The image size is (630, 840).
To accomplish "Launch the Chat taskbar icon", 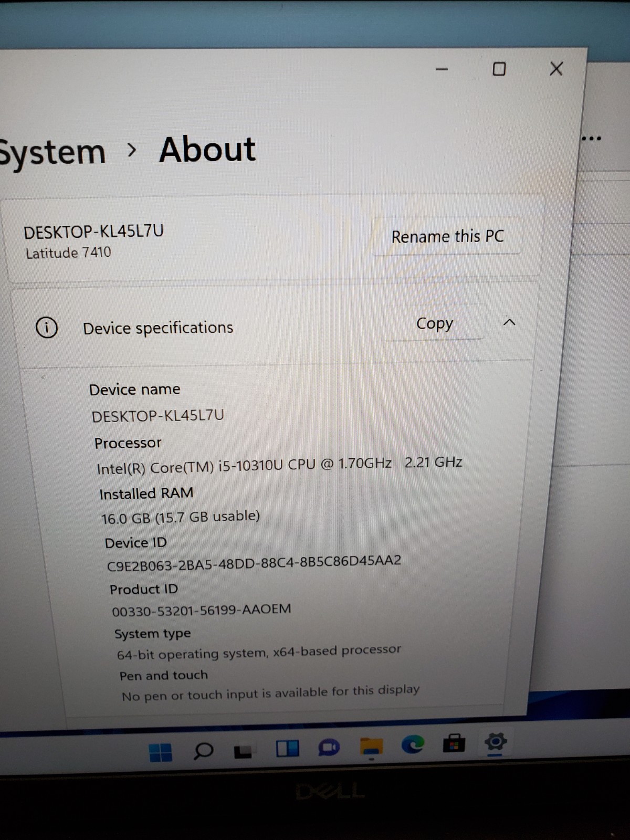I will tap(329, 748).
